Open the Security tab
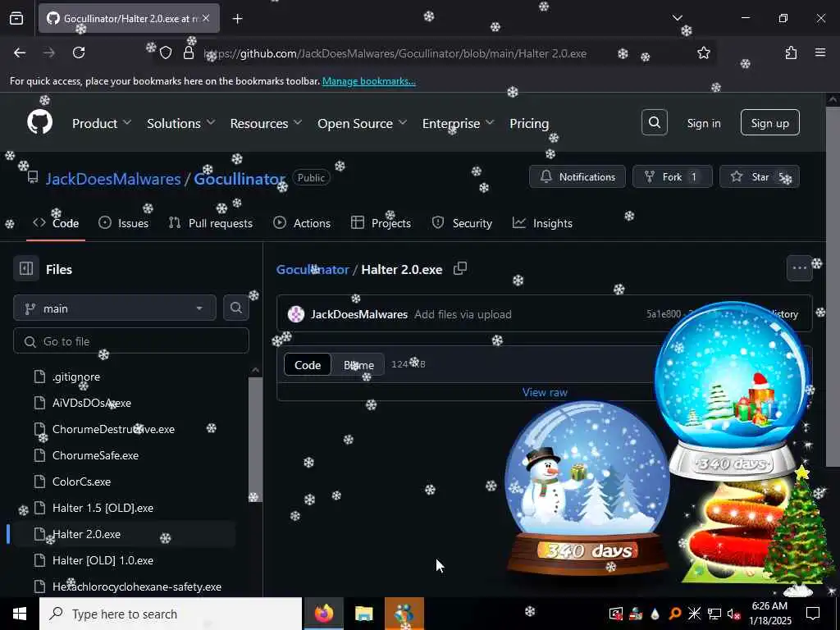840x630 pixels. click(x=462, y=223)
